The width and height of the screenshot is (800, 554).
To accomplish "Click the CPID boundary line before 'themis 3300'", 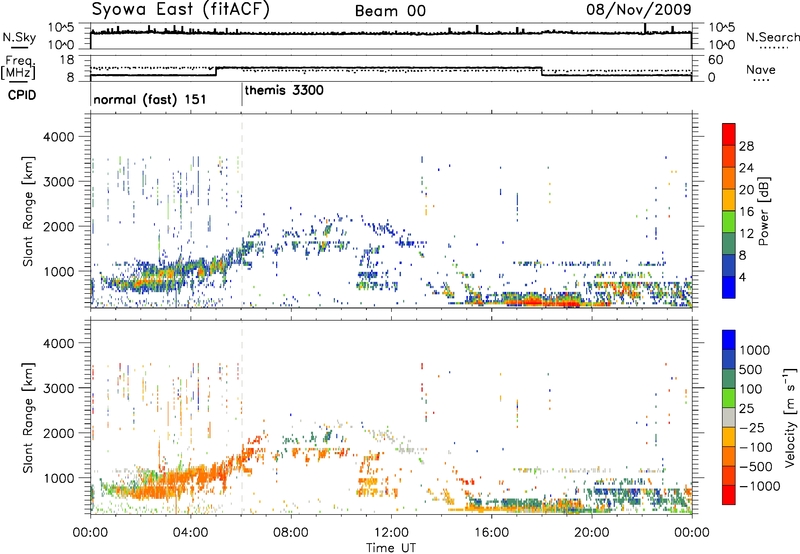I will [242, 94].
